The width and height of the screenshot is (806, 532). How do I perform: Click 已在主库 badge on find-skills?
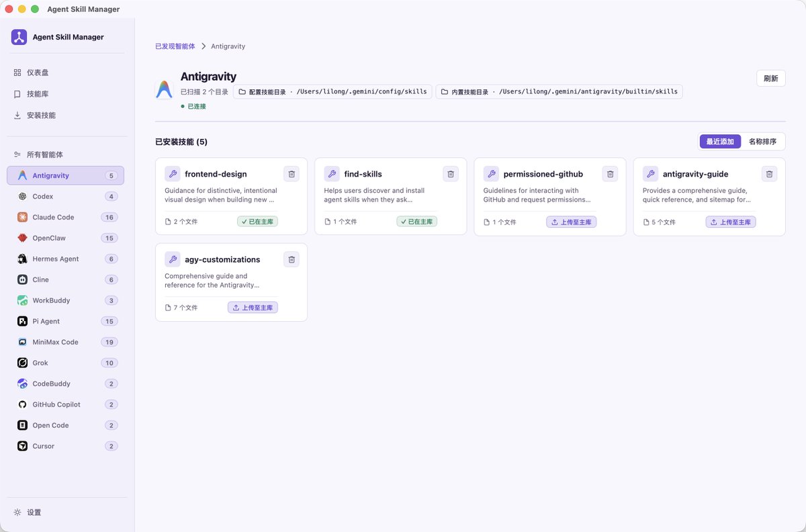point(416,222)
